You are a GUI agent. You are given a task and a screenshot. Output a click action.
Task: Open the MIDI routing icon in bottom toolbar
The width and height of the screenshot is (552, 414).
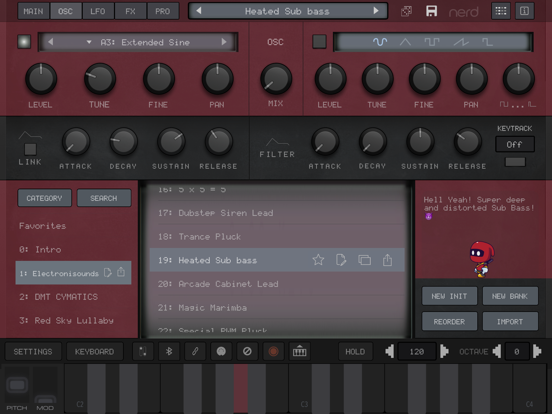[x=143, y=351]
